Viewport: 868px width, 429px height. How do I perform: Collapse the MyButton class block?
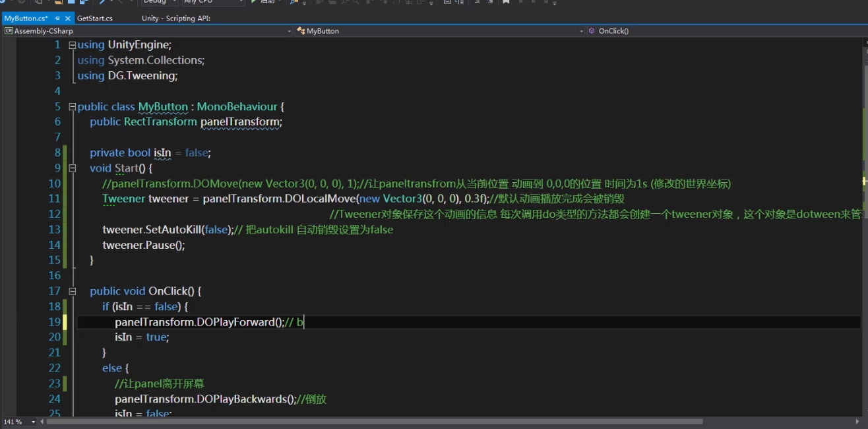[73, 106]
